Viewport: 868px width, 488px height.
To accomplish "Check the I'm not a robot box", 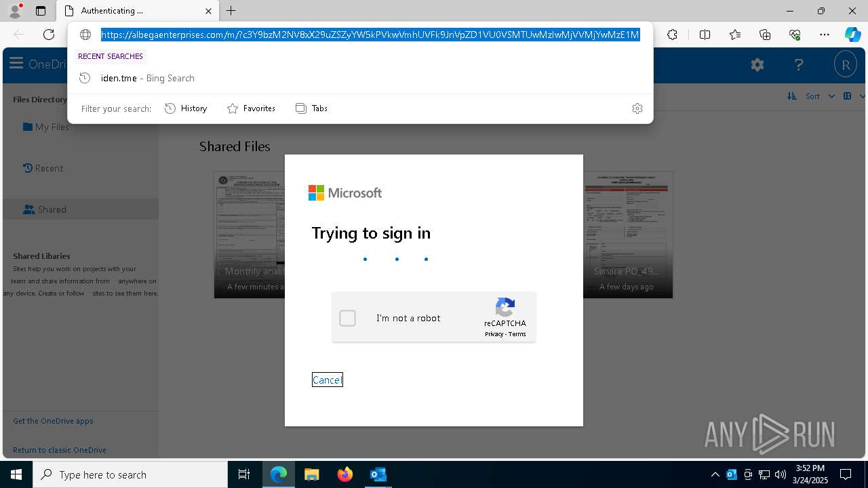I will pyautogui.click(x=347, y=318).
